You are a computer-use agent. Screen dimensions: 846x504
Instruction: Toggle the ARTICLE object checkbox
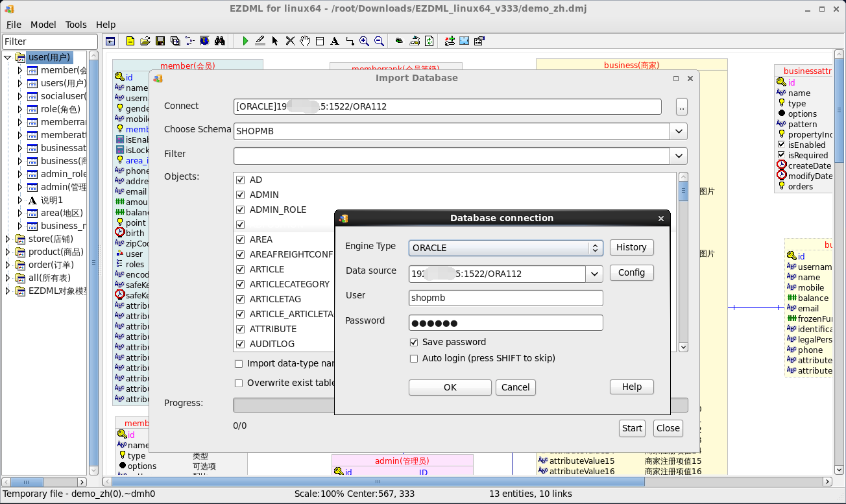tap(241, 269)
